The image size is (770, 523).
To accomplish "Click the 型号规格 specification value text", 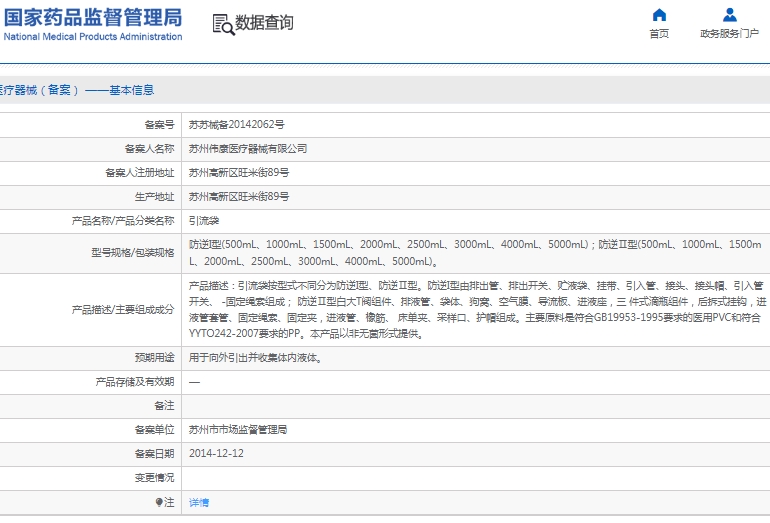I will [x=475, y=253].
